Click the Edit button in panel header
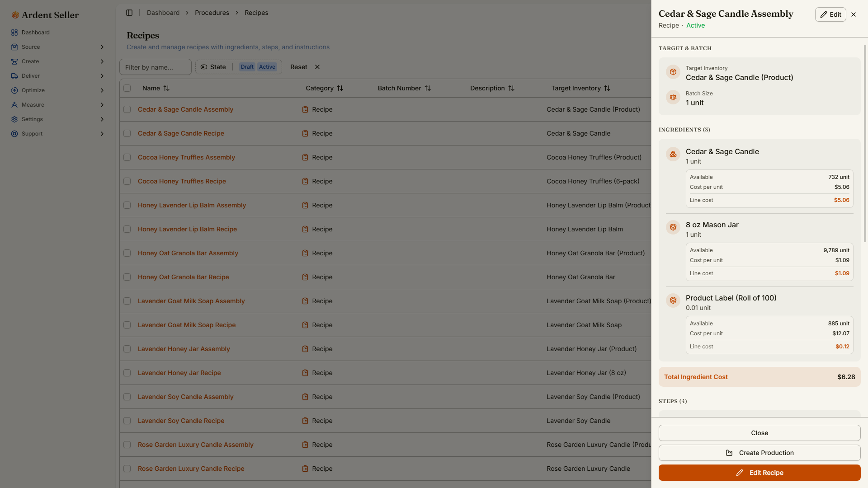The image size is (868, 488). pos(830,14)
